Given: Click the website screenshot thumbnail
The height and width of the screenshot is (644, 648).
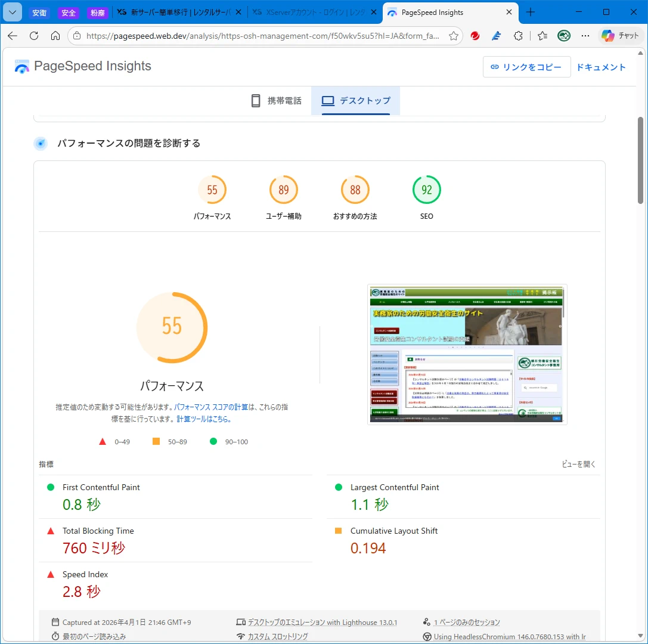Looking at the screenshot, I should [x=467, y=355].
